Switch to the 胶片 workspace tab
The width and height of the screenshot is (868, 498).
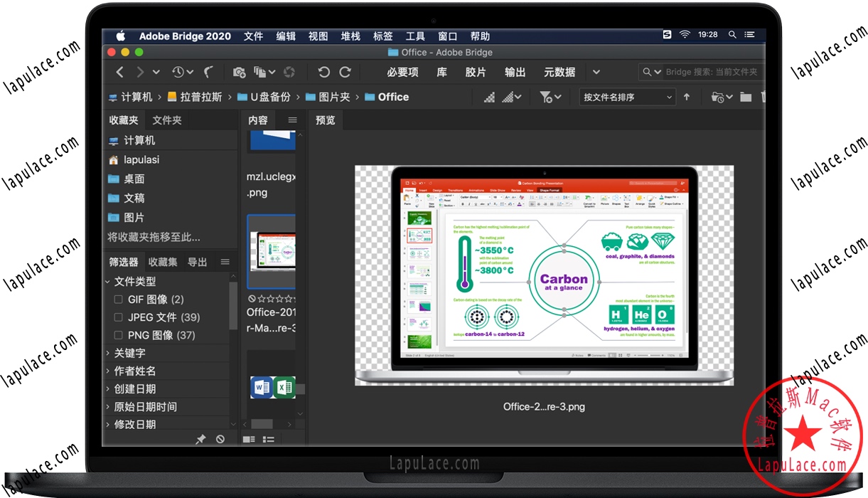[476, 72]
